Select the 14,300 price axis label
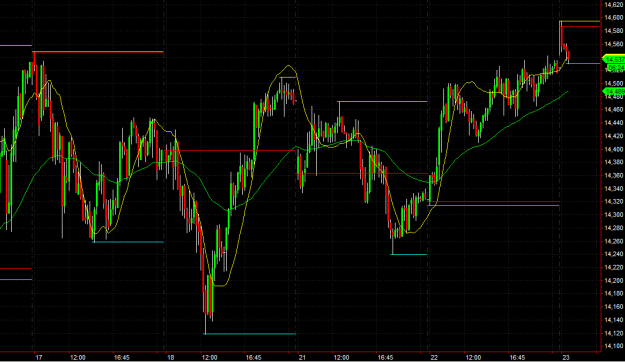This screenshot has height=362, width=625. [x=614, y=215]
